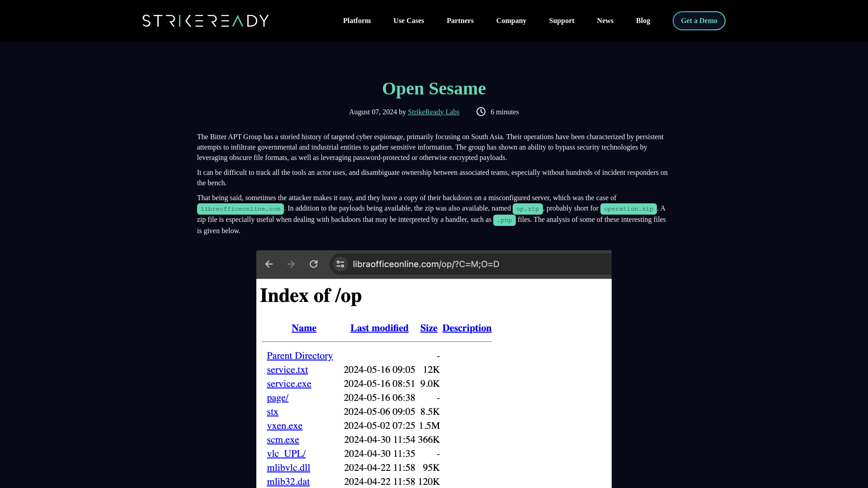Image resolution: width=868 pixels, height=488 pixels.
Task: Open the scm.exe file link
Action: click(283, 440)
